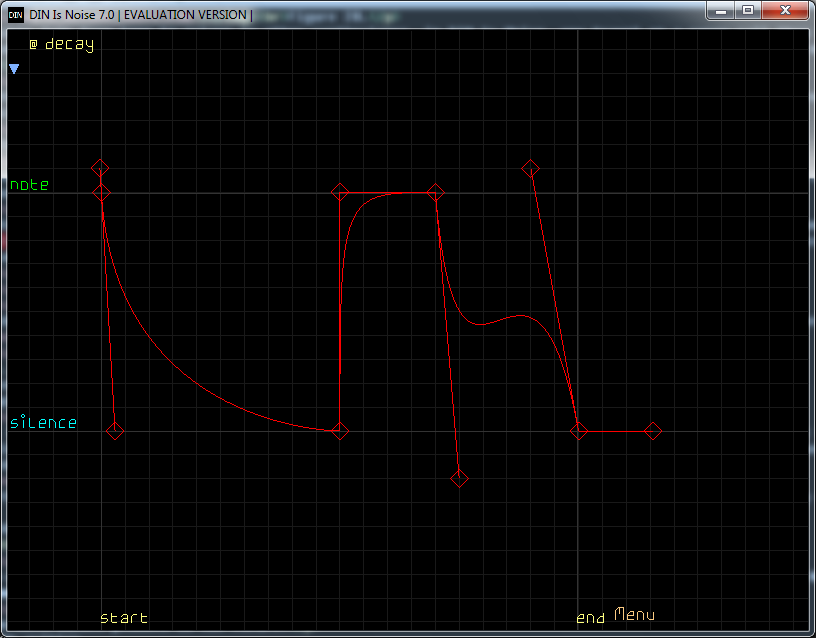Minimize the DIN Is Noise window

tap(721, 10)
